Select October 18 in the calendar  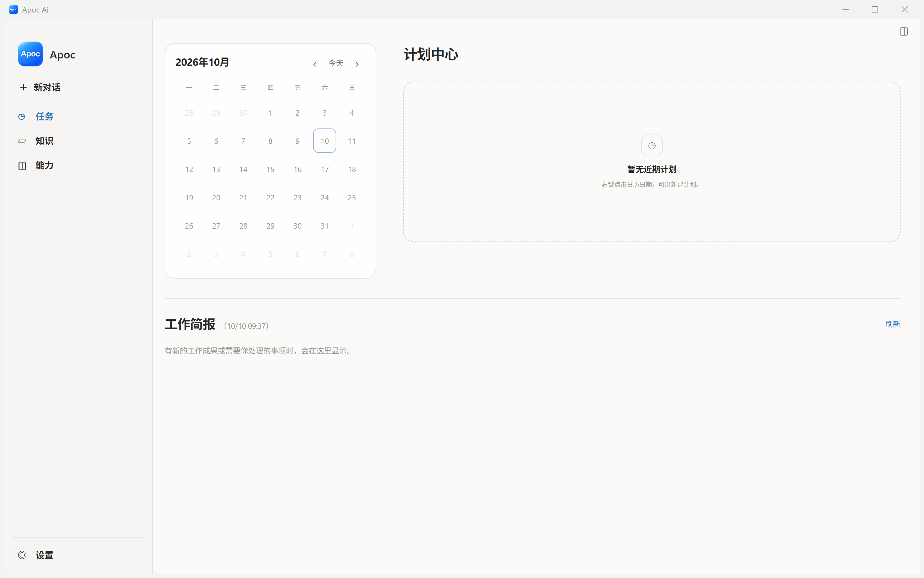352,169
